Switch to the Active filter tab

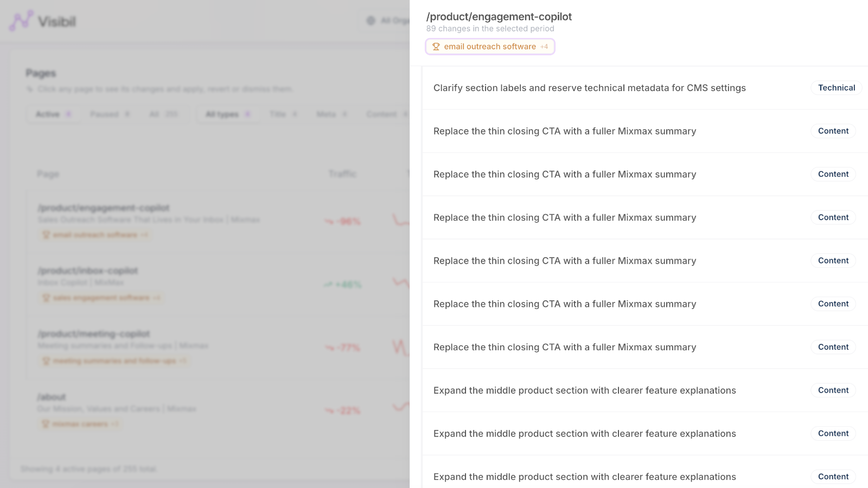coord(53,114)
